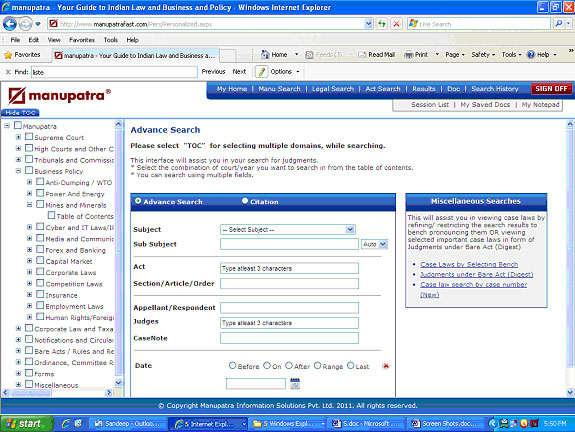This screenshot has width=575, height=432.
Task: Click the Read Mail icon
Action: 362,55
